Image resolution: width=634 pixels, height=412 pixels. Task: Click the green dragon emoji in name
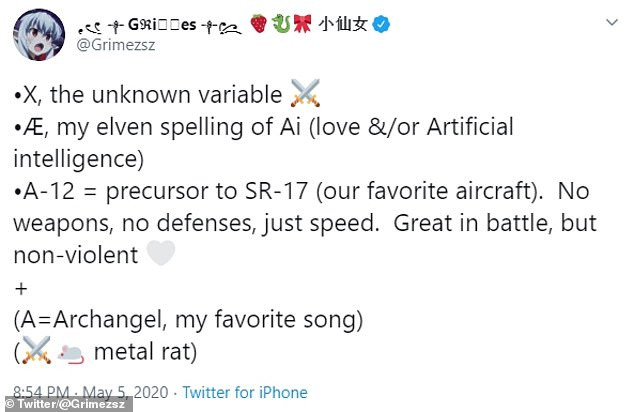(281, 23)
